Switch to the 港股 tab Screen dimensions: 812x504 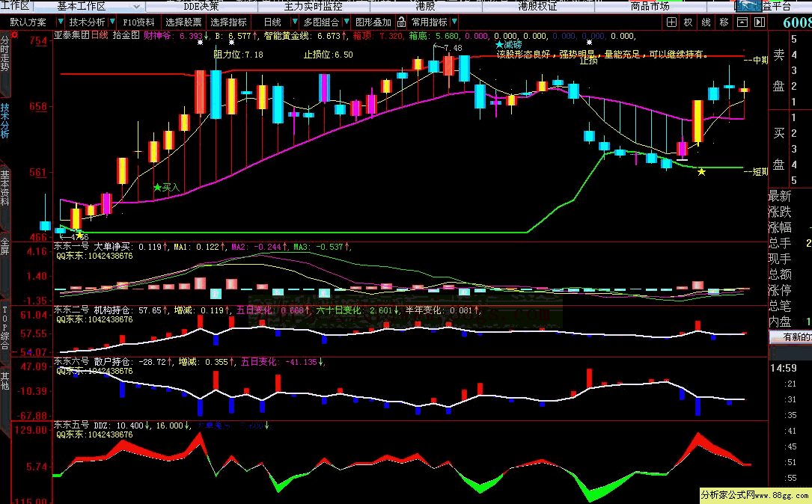pos(425,6)
